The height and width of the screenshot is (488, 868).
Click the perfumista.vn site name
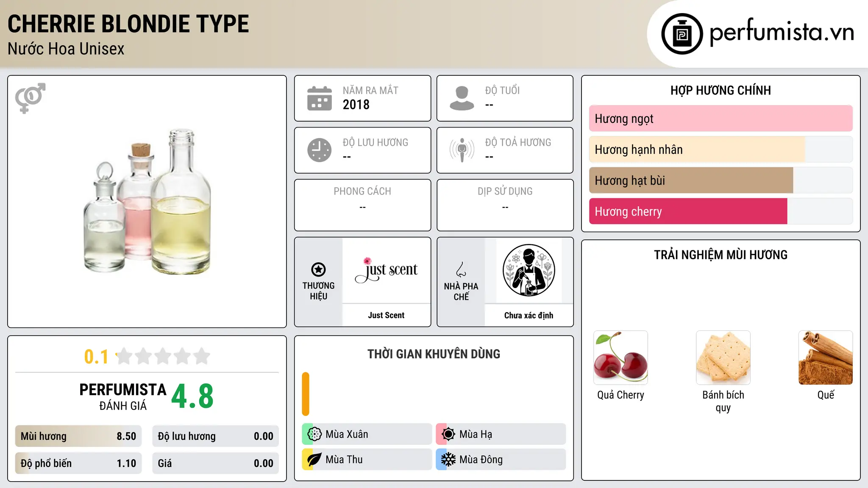(x=782, y=33)
